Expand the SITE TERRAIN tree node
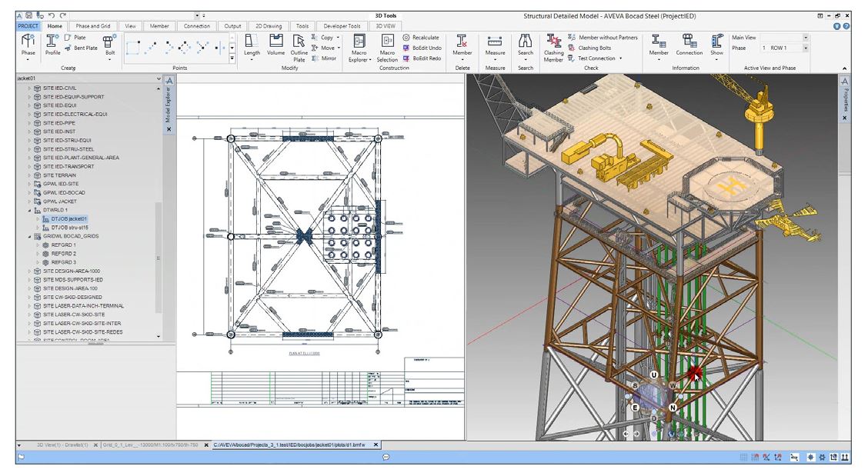The image size is (868, 476). pos(30,175)
